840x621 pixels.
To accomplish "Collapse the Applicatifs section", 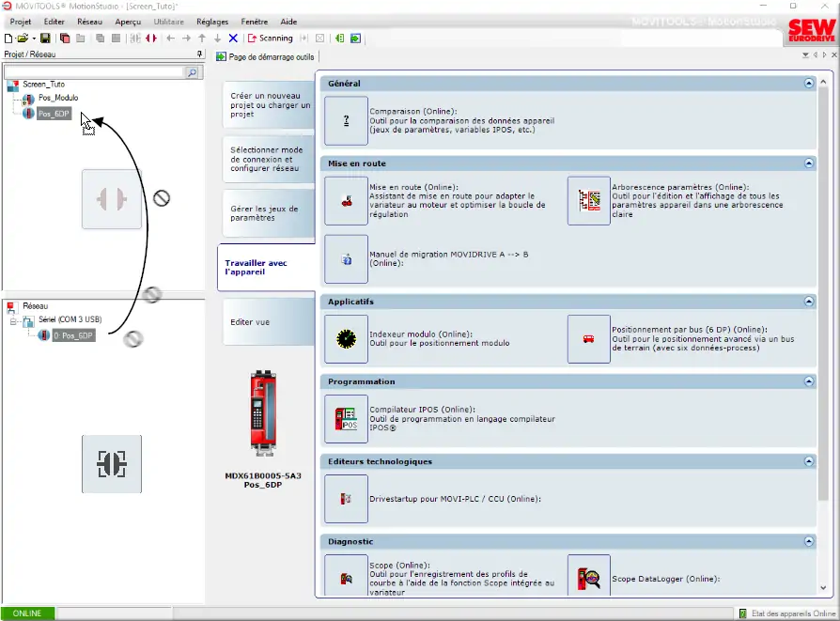I will [x=808, y=302].
